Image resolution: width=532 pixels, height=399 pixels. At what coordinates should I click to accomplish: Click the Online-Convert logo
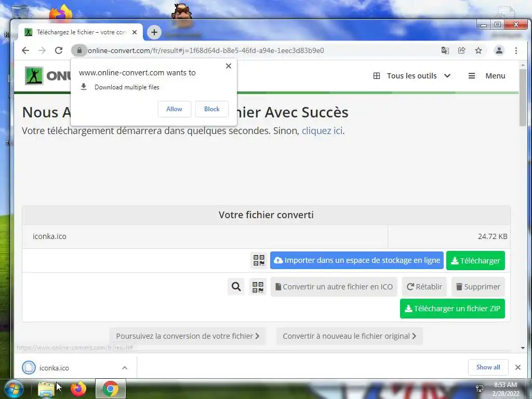tap(47, 76)
